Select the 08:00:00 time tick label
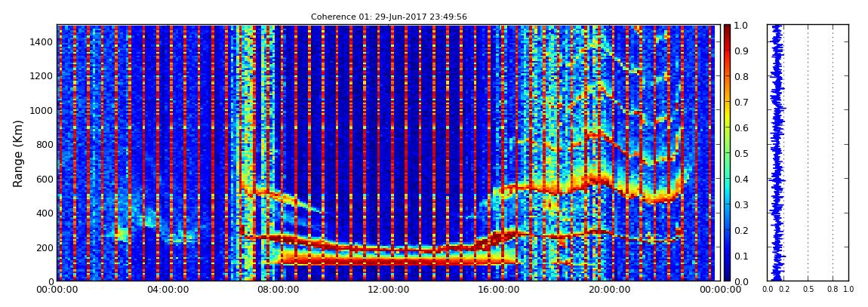Viewport: 868px width, 307px height. (x=277, y=290)
